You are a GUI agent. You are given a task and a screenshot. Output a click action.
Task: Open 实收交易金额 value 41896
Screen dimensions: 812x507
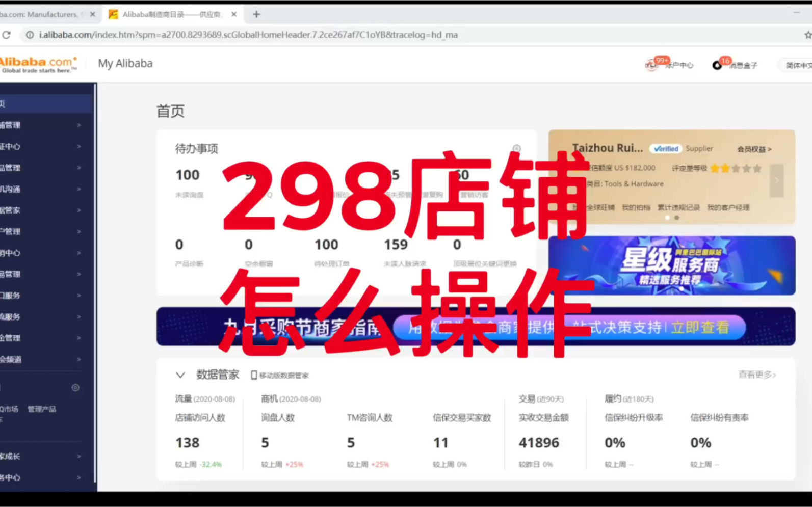point(539,443)
